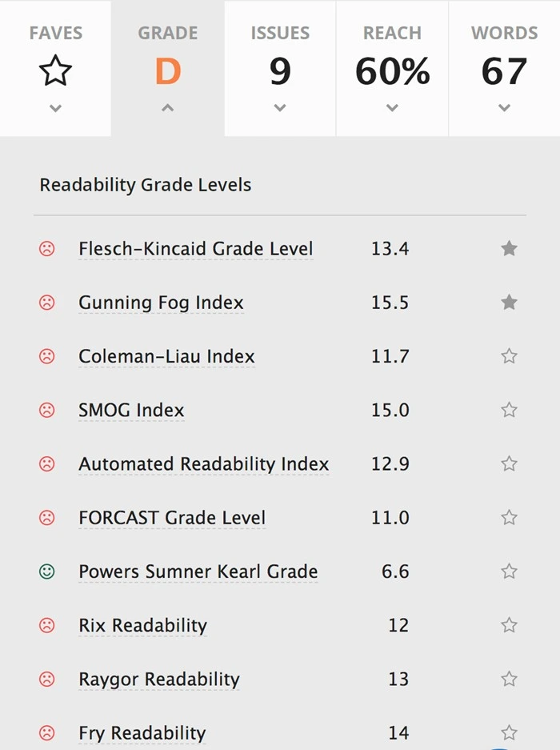
Task: Open the Automated Readability Index link
Action: pos(203,464)
